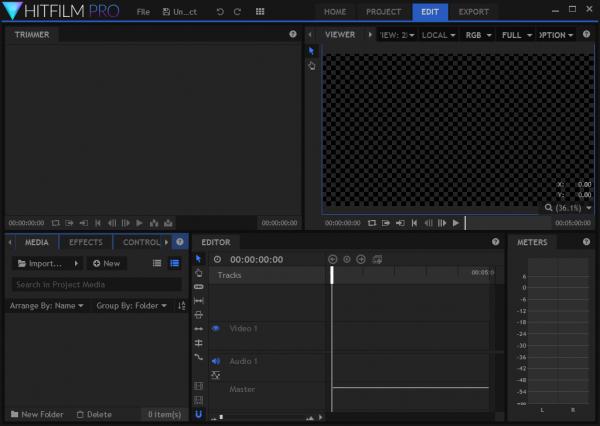Image resolution: width=600 pixels, height=426 pixels.
Task: Set in point in the Viewer
Action: (x=386, y=223)
